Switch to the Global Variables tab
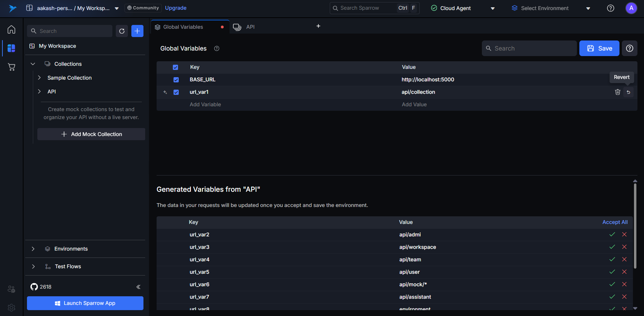 coord(190,27)
